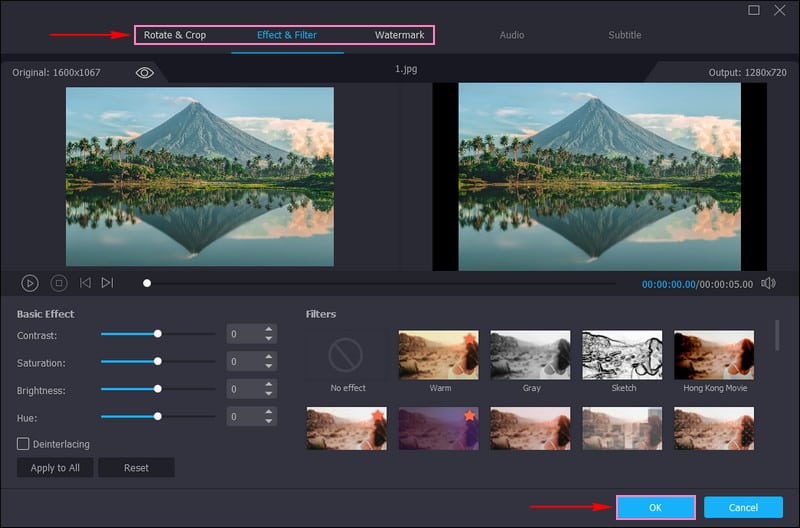Confirm changes with the OK button

[655, 508]
